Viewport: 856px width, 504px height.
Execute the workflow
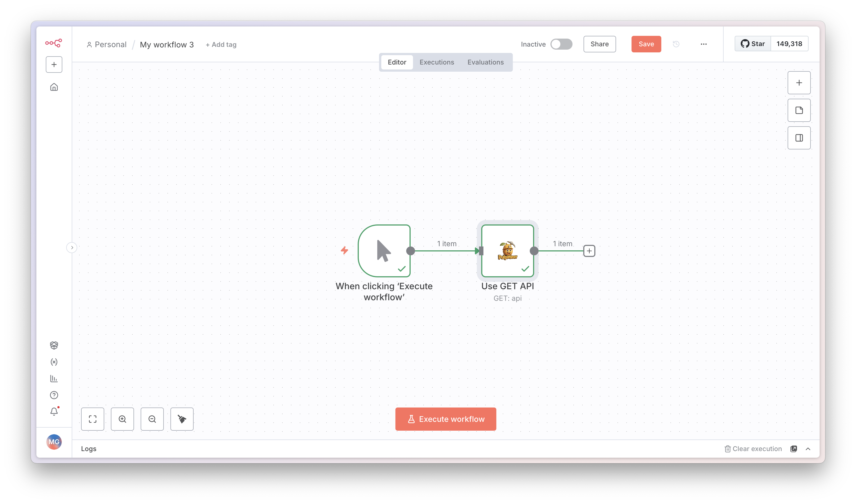446,419
